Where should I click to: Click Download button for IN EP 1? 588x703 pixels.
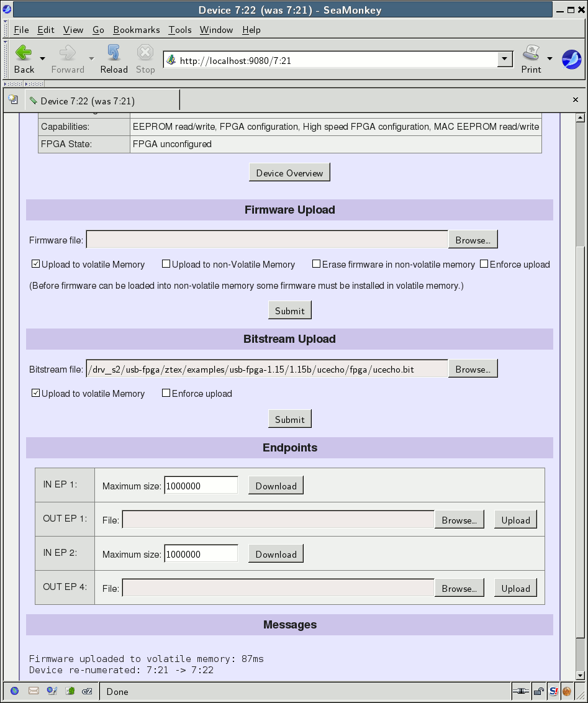pyautogui.click(x=276, y=486)
